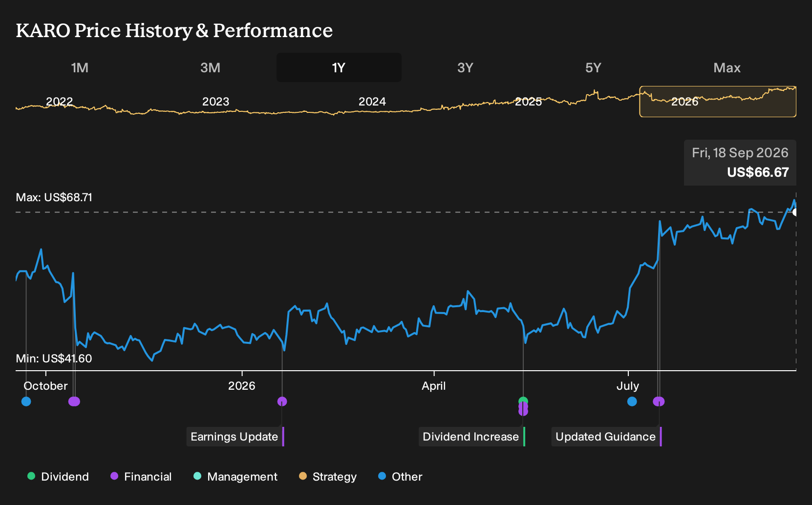Open the Dividend Increase event label

click(472, 437)
